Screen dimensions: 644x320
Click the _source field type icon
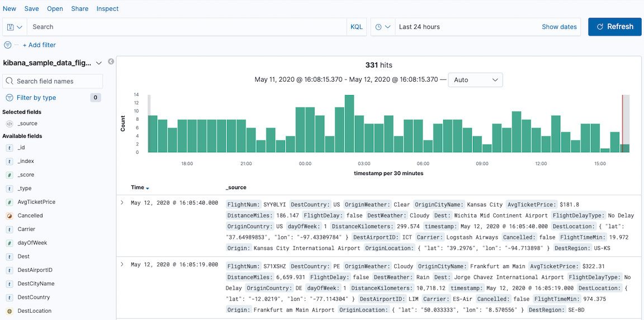point(10,124)
